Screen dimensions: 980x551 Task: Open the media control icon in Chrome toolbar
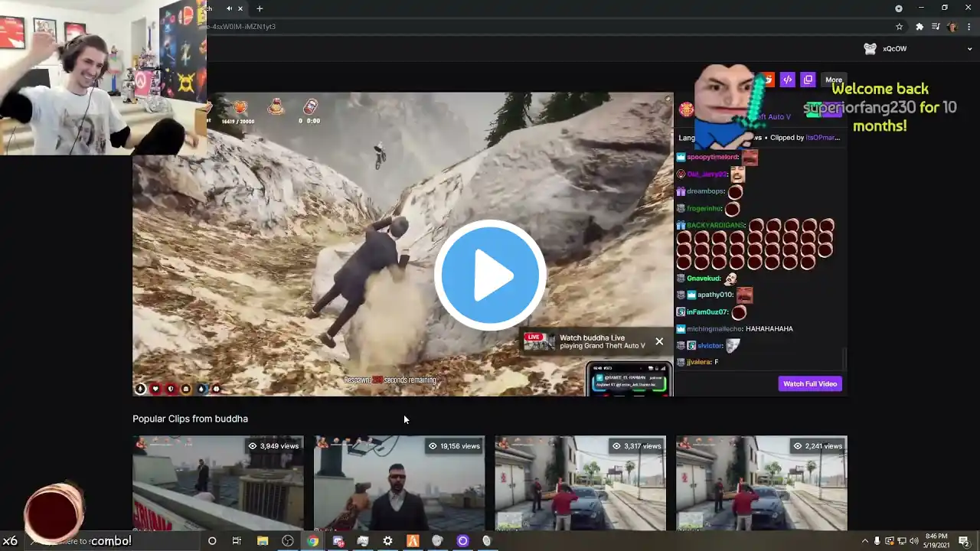pos(936,27)
